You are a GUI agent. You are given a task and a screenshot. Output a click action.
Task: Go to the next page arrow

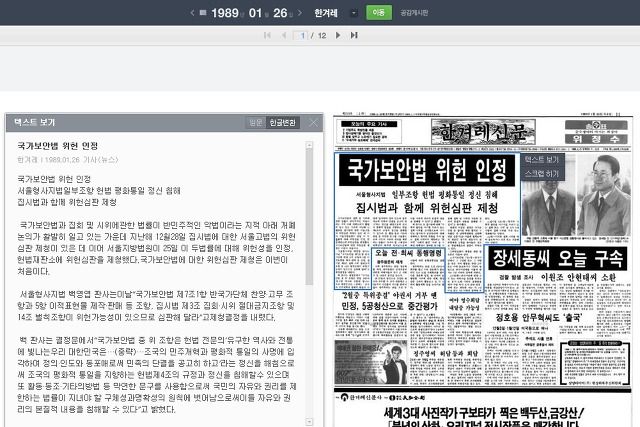[338, 36]
